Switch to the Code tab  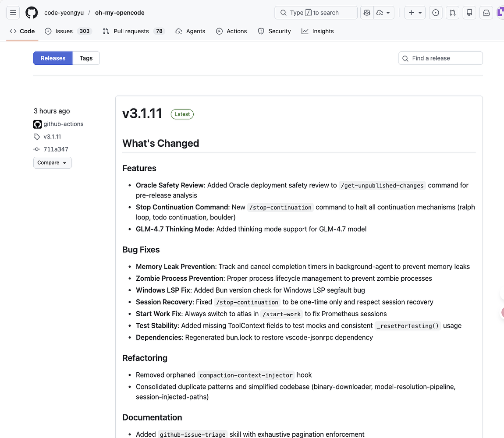22,31
